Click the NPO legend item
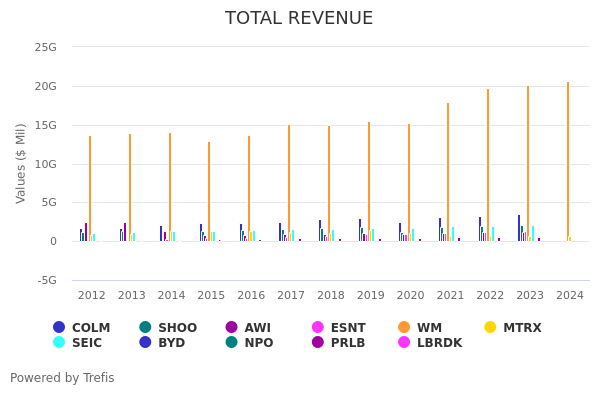 250,343
